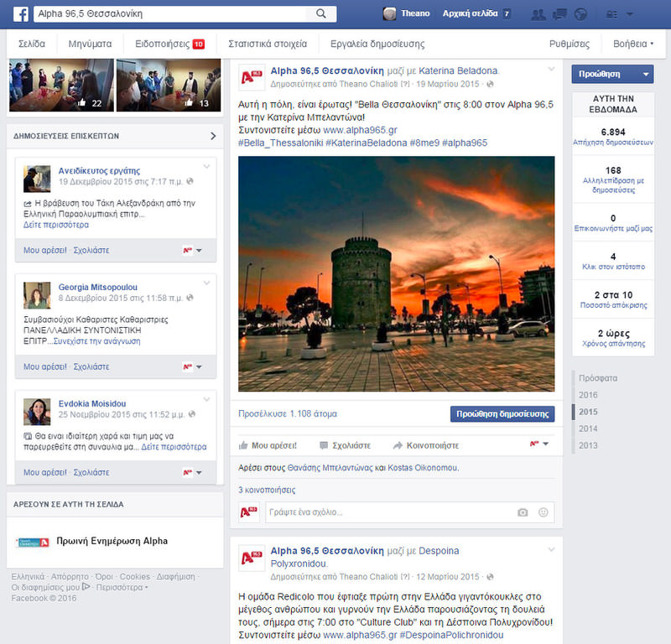This screenshot has width=671, height=644.
Task: Open 3 κοινοποιήσεις link
Action: 267,490
